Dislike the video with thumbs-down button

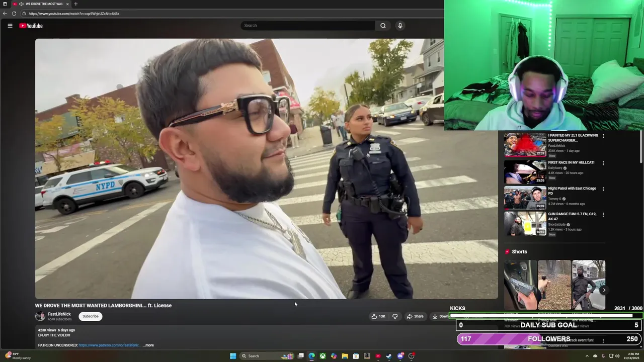[395, 316]
